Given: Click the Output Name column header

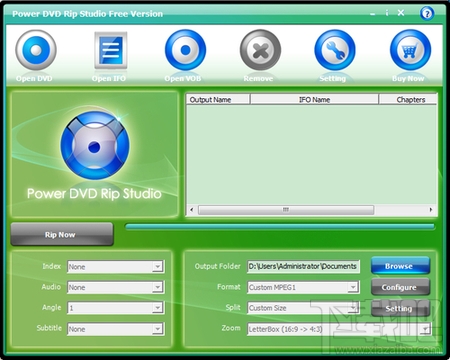Looking at the screenshot, I should pyautogui.click(x=218, y=99).
